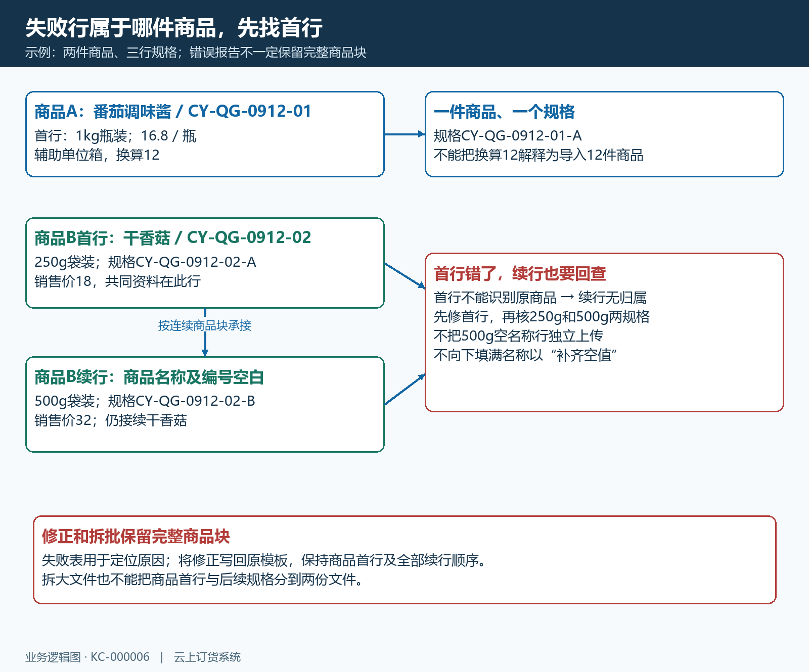The width and height of the screenshot is (809, 672).
Task: Click the line "不能把换算12解释为导入12件商品"
Action: pos(538,155)
